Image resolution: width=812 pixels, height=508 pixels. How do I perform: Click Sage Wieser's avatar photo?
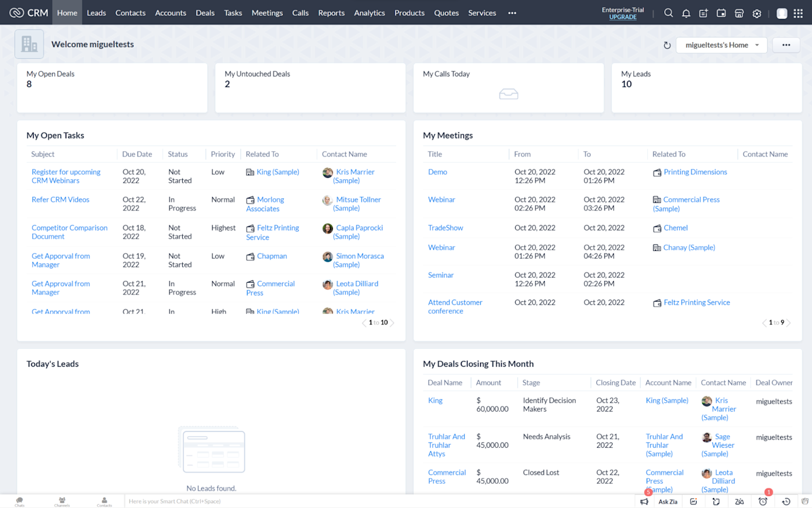coord(706,437)
